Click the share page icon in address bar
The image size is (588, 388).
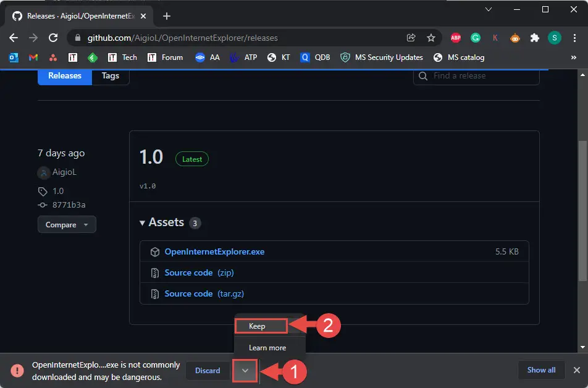411,38
